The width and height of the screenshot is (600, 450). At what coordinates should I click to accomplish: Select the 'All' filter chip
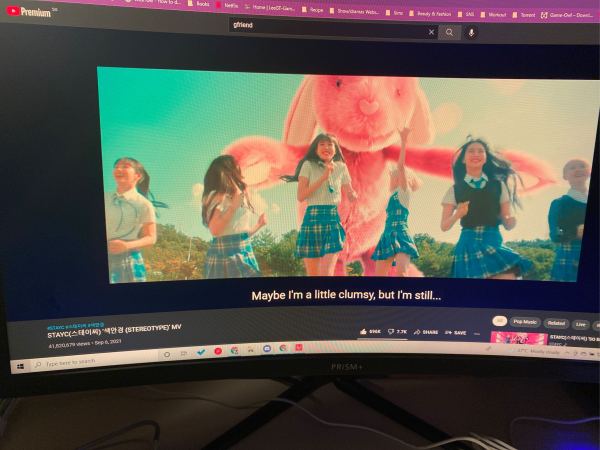click(x=499, y=321)
